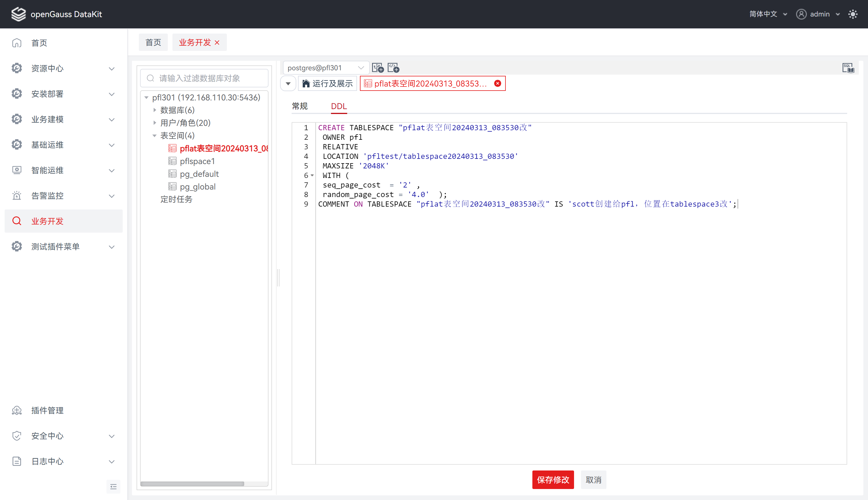The height and width of the screenshot is (500, 868).
Task: Click the 业务开发 search icon in sidebar
Action: 17,221
